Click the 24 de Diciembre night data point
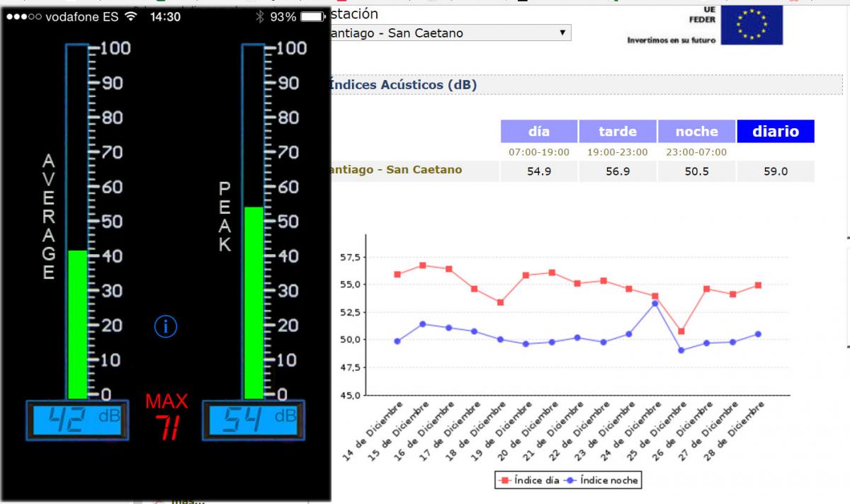 pyautogui.click(x=655, y=304)
